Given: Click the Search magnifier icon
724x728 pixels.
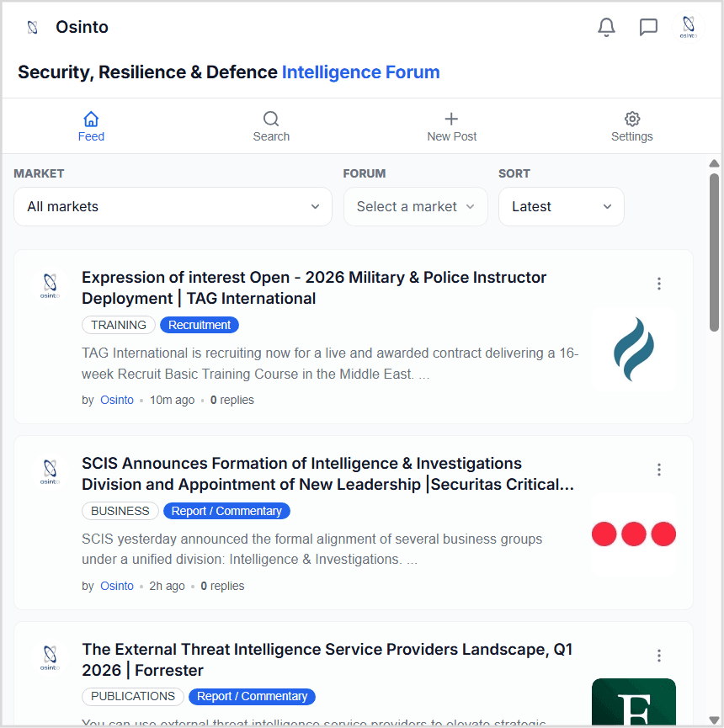Looking at the screenshot, I should click(x=271, y=120).
